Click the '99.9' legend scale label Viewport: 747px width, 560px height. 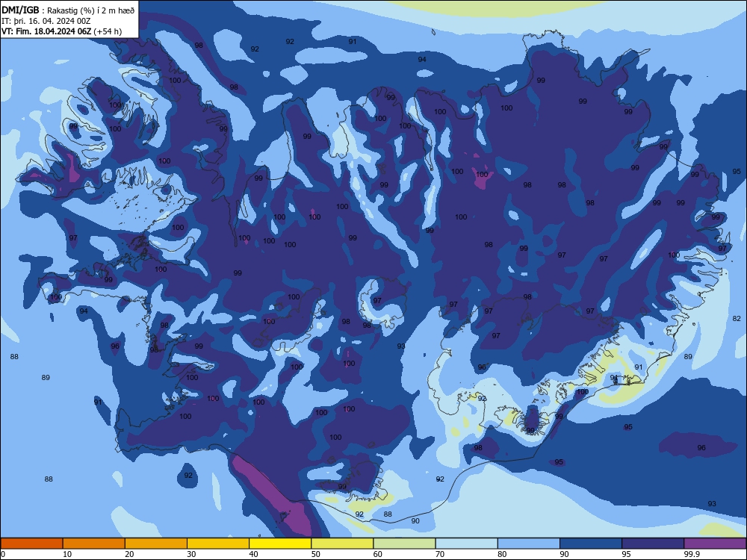point(692,554)
